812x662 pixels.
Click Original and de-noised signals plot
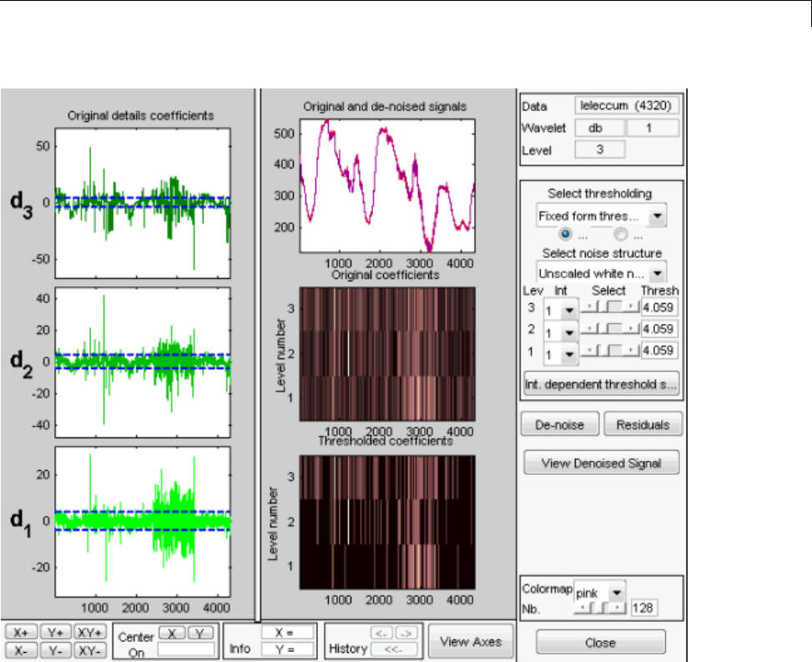[x=387, y=186]
